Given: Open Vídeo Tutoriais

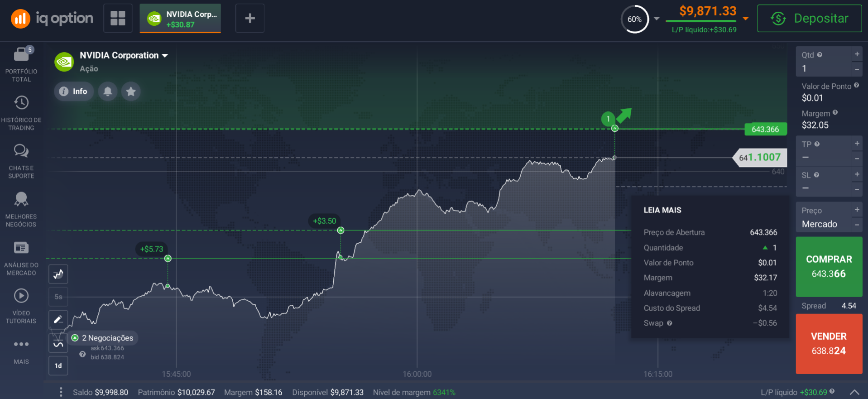Looking at the screenshot, I should (x=21, y=307).
